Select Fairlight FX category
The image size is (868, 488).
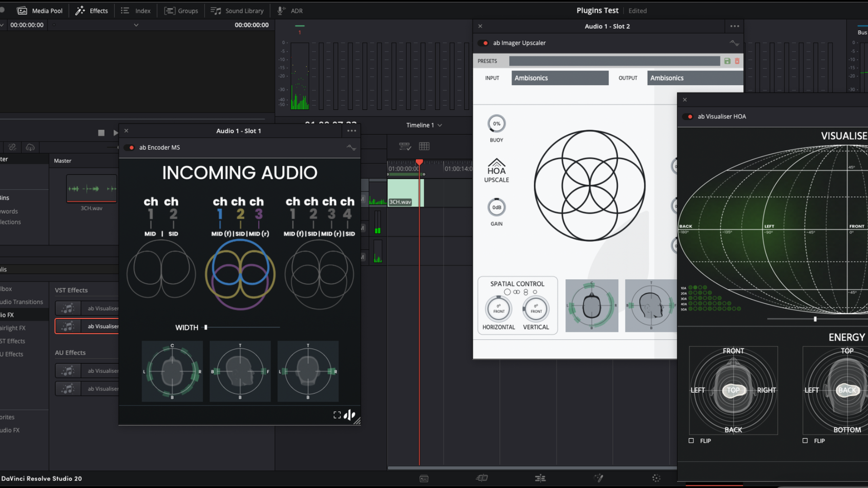[x=14, y=328]
